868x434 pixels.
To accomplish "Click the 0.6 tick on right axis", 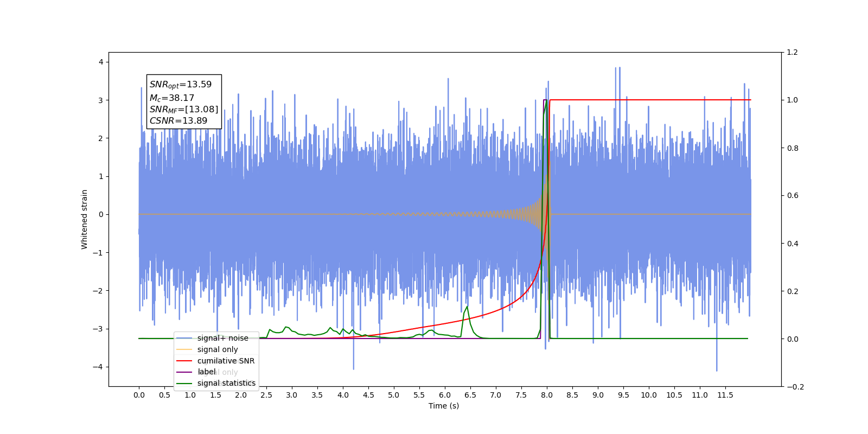I will point(792,196).
